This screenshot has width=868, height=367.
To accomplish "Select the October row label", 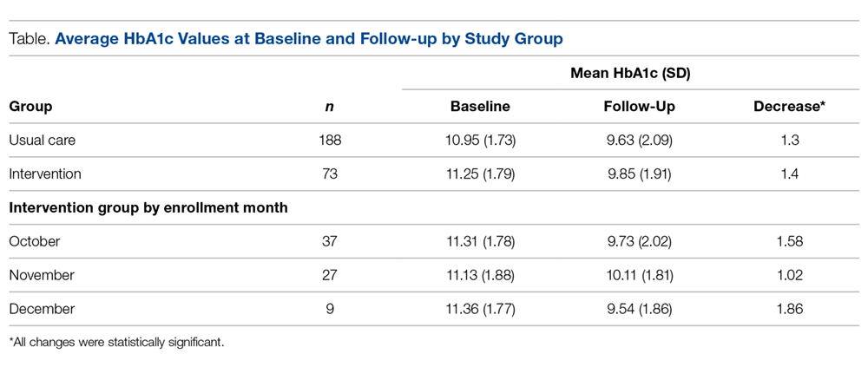I will [x=35, y=241].
